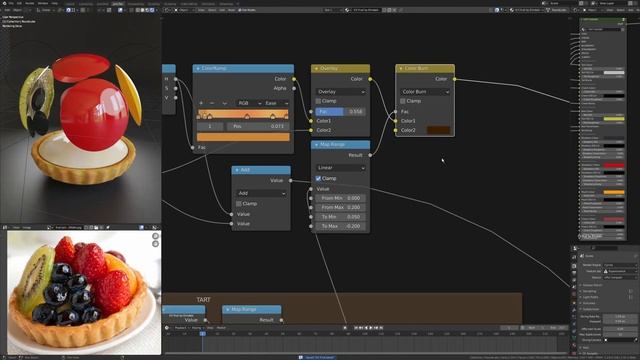
Task: Open the node editor Node menu
Action: 231,10
